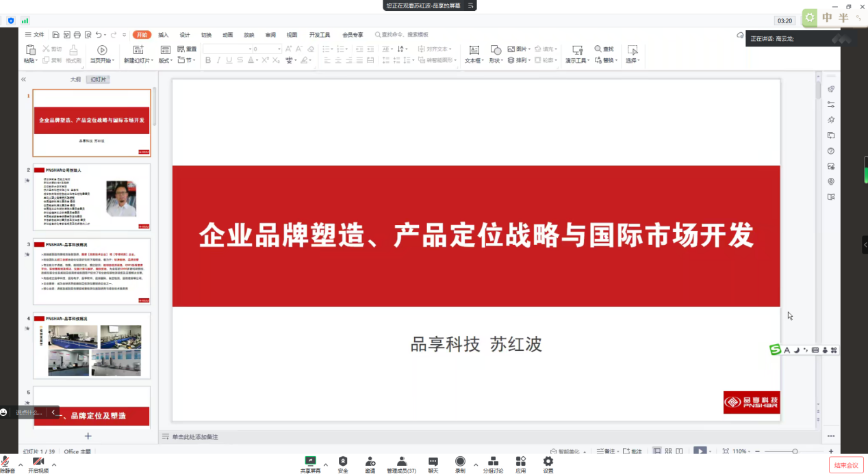Click the 形状 shapes icon
Screen dimensions: 868x474
[494, 50]
